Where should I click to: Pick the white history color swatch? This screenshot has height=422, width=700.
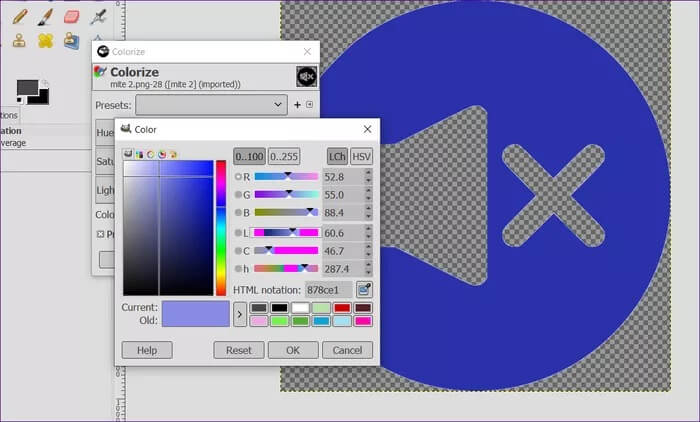pyautogui.click(x=300, y=308)
